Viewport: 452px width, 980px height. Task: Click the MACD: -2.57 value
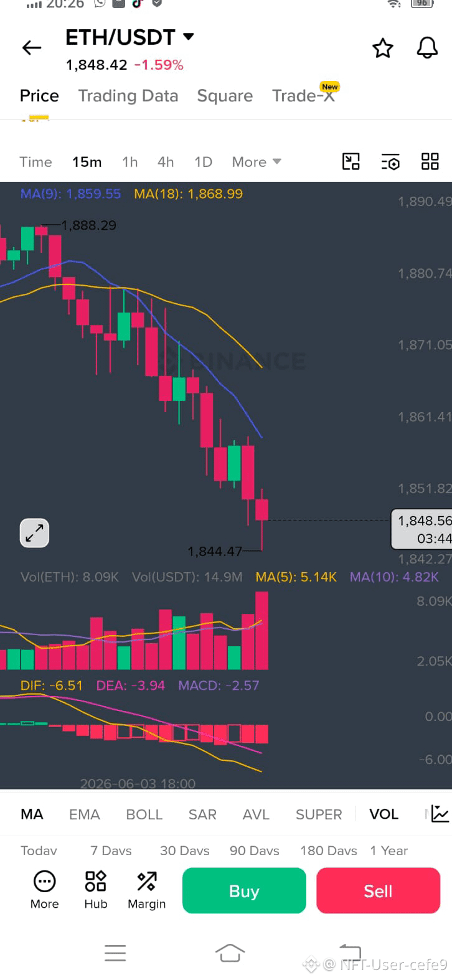[219, 686]
